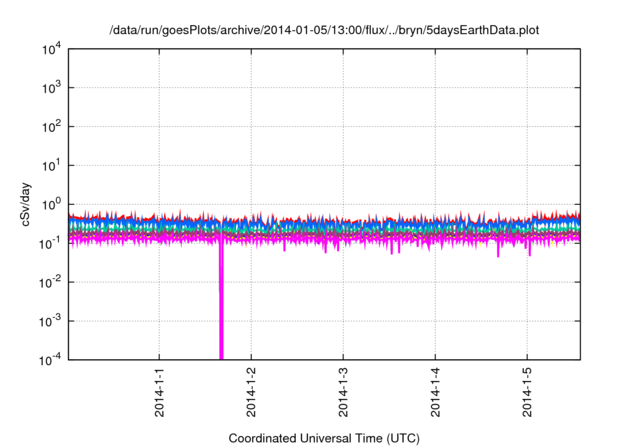Click the cSv/day y-axis label
Image resolution: width=640 pixels, height=448 pixels.
[x=26, y=204]
